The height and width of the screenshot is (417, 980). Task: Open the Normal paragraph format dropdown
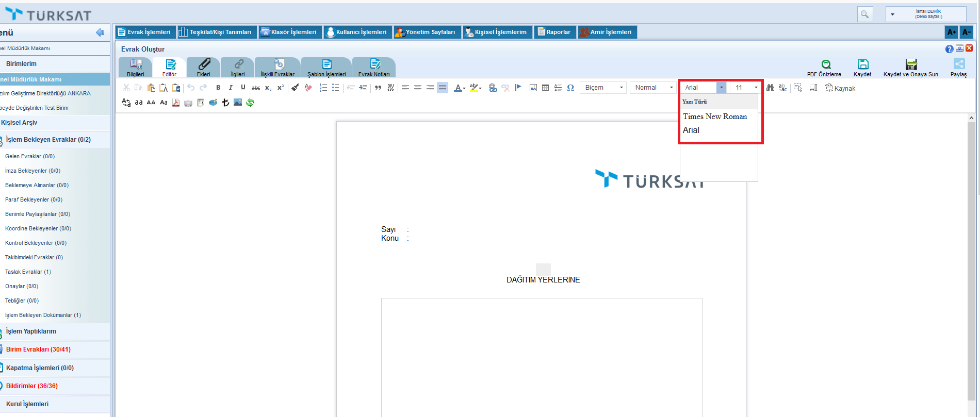(x=653, y=88)
